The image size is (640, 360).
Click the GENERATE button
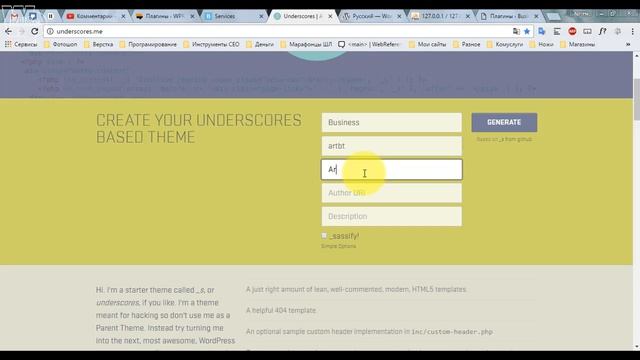tap(504, 122)
